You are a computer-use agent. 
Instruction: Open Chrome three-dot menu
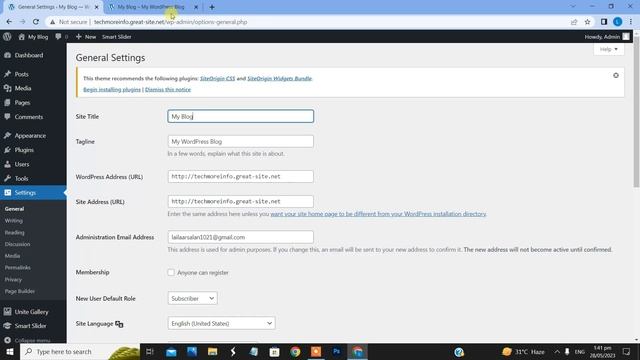point(631,22)
